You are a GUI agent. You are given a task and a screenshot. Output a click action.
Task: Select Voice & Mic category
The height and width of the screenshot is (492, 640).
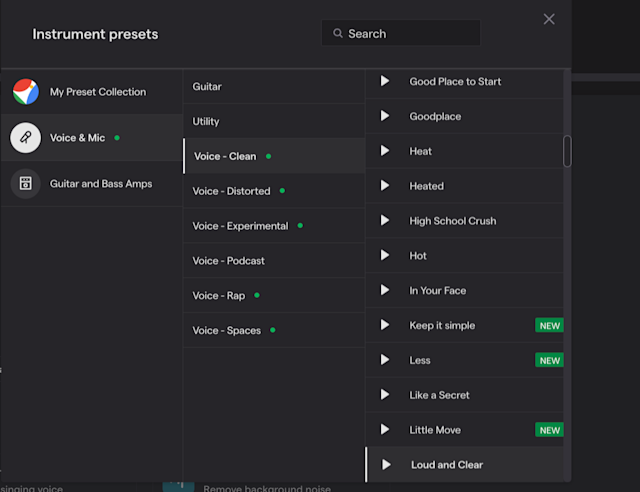[x=91, y=138]
